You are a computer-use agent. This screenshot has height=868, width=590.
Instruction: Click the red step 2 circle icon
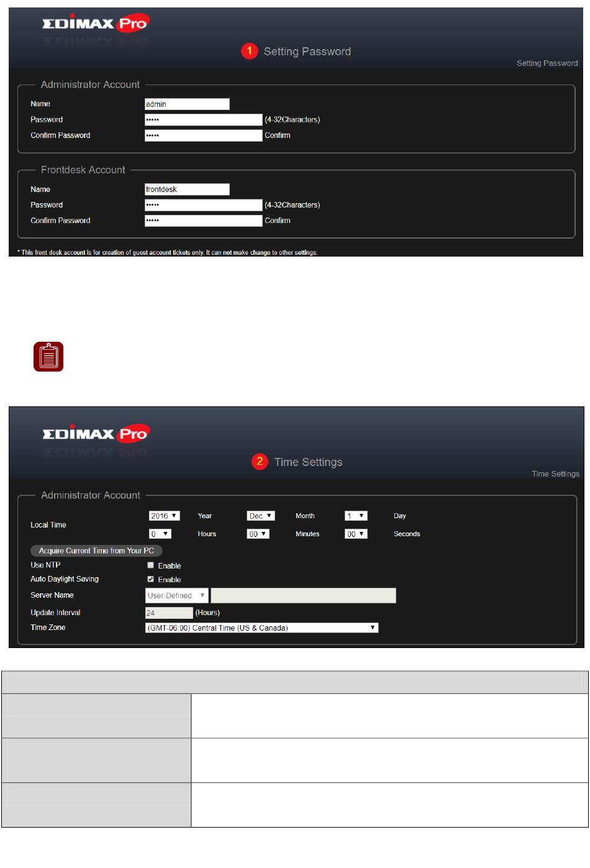coord(260,462)
